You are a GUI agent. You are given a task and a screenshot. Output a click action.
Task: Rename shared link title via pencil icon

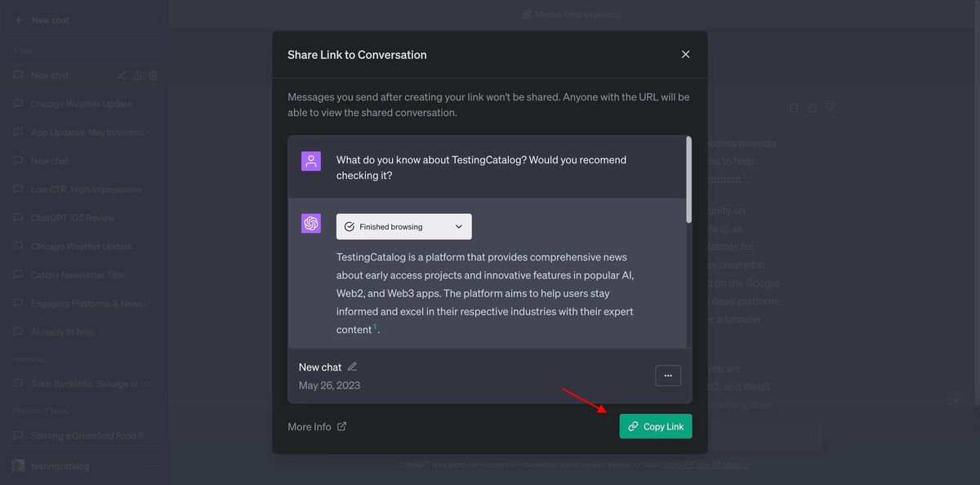352,367
